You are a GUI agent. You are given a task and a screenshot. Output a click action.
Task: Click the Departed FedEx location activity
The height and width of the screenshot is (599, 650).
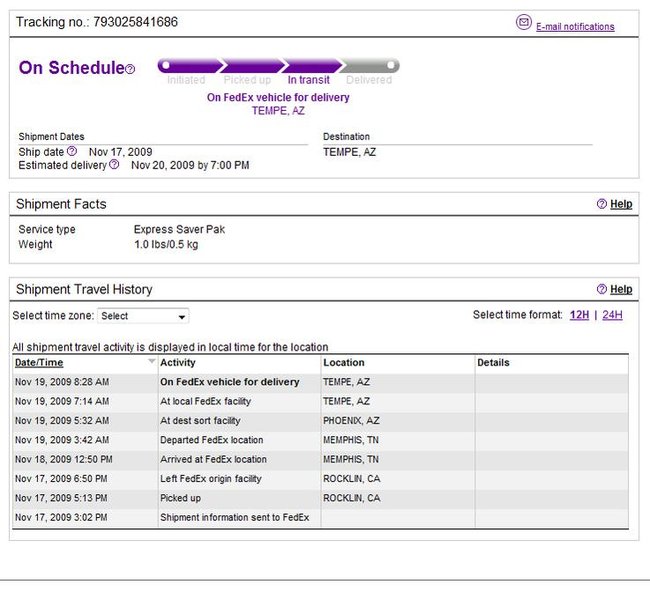[212, 440]
